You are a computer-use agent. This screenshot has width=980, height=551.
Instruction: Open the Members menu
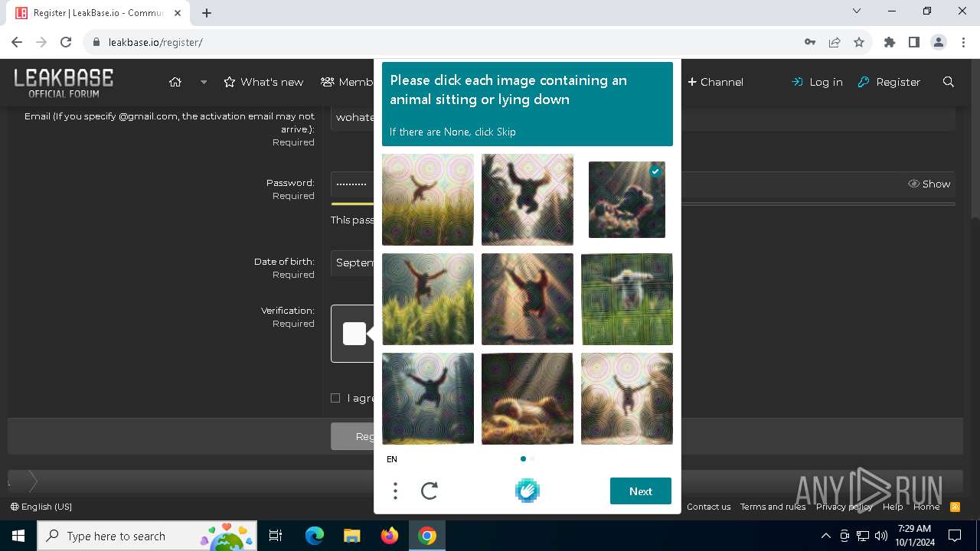coord(347,82)
